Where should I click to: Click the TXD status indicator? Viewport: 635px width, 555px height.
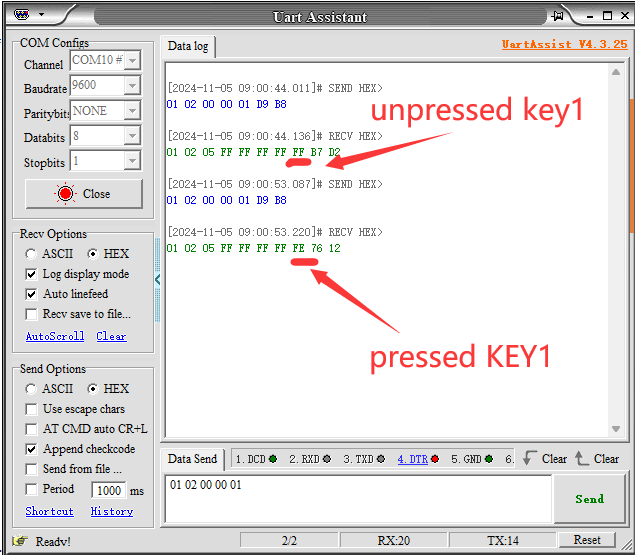point(364,459)
